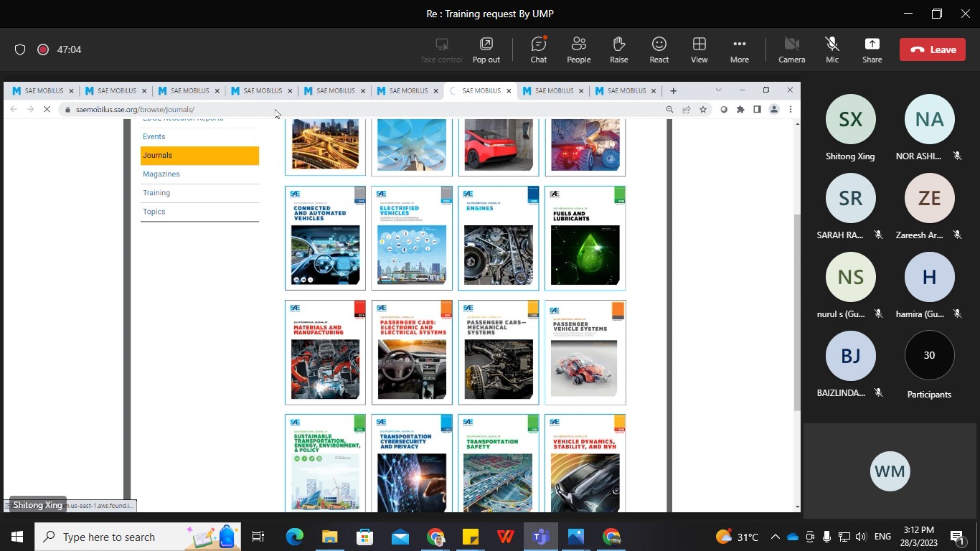Open File Explorer from taskbar
Image resolution: width=980 pixels, height=551 pixels.
(x=330, y=537)
